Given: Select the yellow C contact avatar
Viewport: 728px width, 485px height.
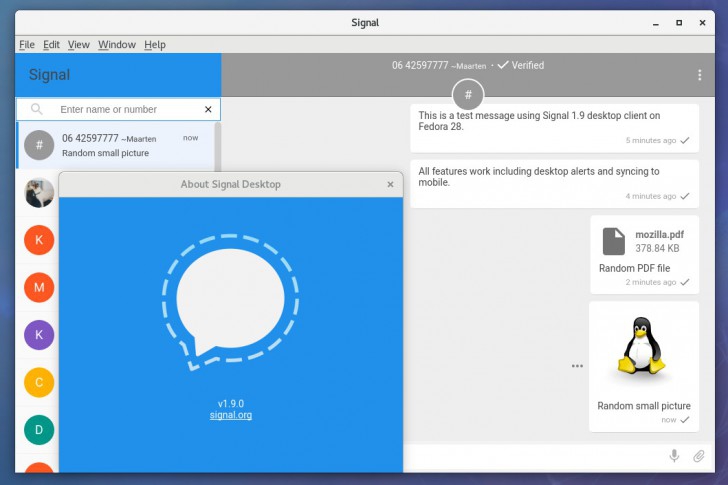Looking at the screenshot, I should [39, 382].
